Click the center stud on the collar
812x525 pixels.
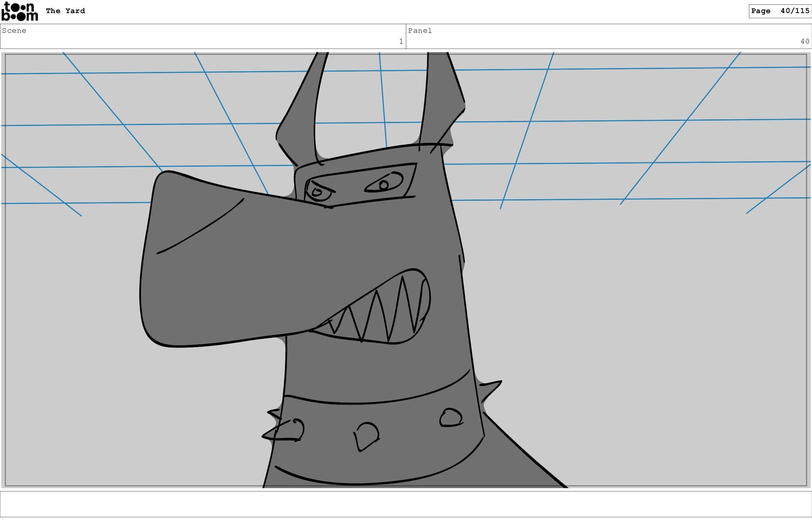(366, 435)
